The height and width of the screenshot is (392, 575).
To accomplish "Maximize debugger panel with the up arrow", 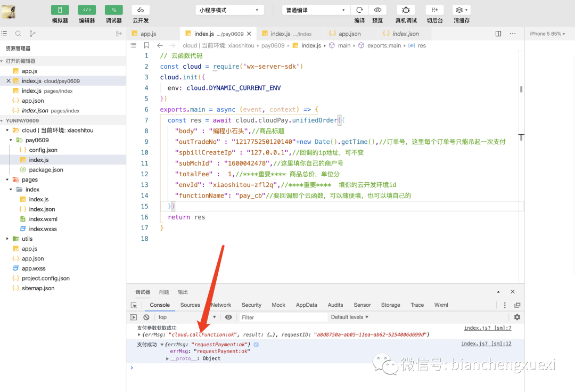I will [498, 292].
